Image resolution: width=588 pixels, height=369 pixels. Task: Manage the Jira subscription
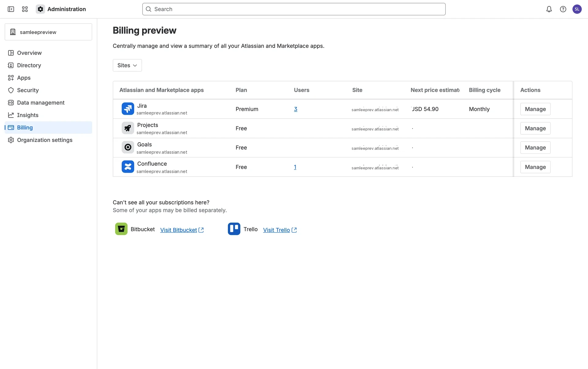pos(535,109)
